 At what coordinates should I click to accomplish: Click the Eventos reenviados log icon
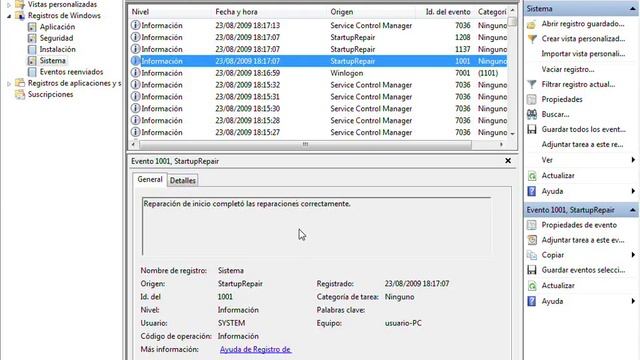coord(32,72)
